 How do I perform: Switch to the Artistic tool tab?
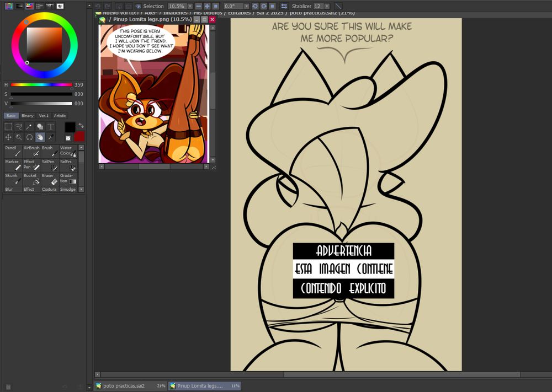(60, 116)
